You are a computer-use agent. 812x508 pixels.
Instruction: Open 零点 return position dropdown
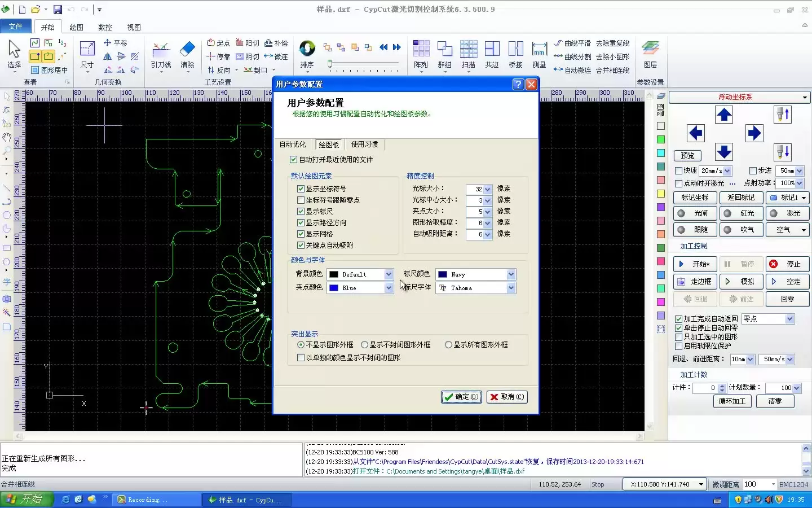pos(790,319)
